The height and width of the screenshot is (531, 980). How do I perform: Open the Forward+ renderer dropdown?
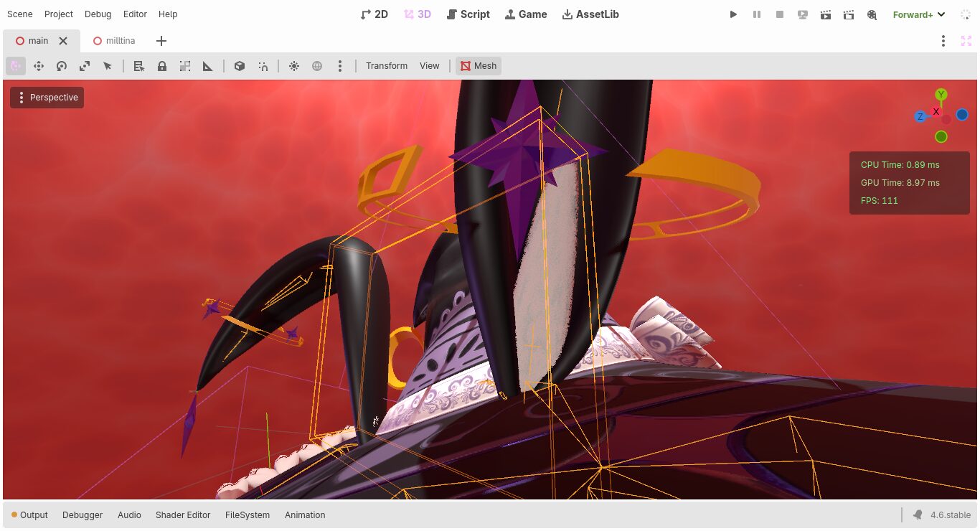tap(919, 14)
